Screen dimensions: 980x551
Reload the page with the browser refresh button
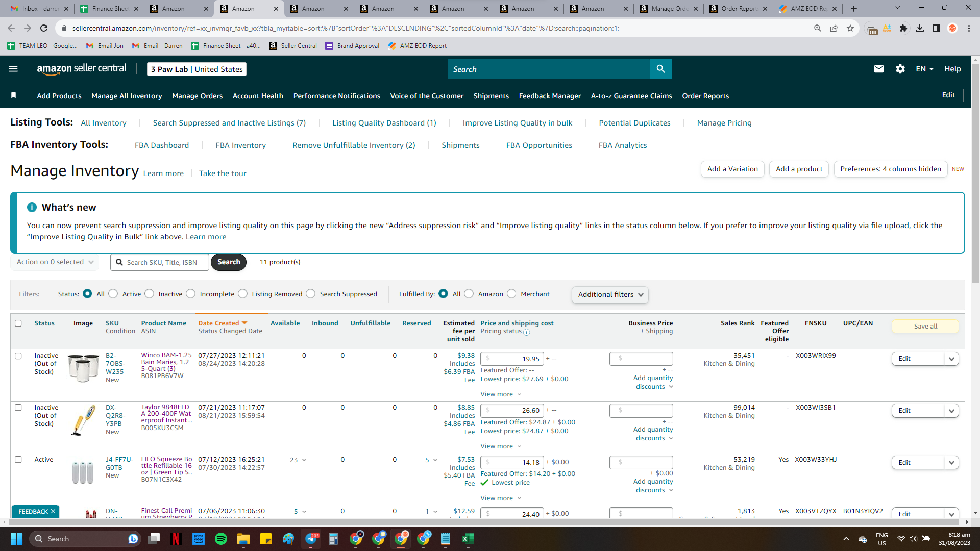(x=44, y=28)
